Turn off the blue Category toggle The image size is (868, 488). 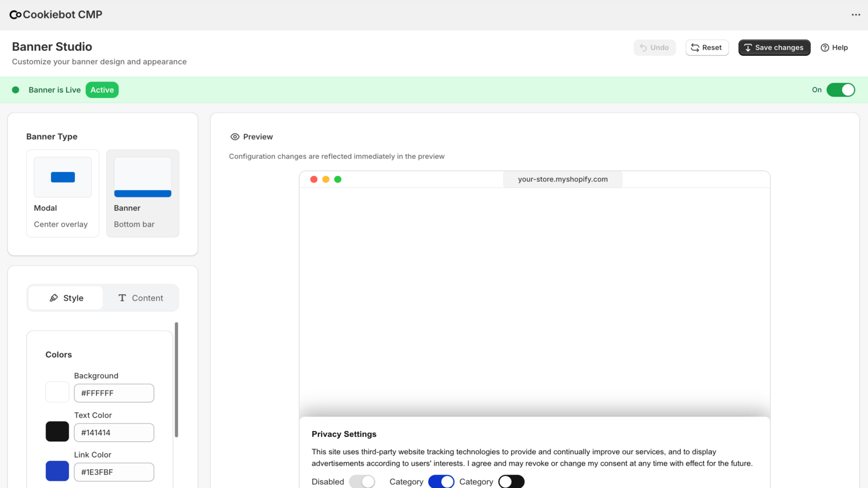[441, 481]
